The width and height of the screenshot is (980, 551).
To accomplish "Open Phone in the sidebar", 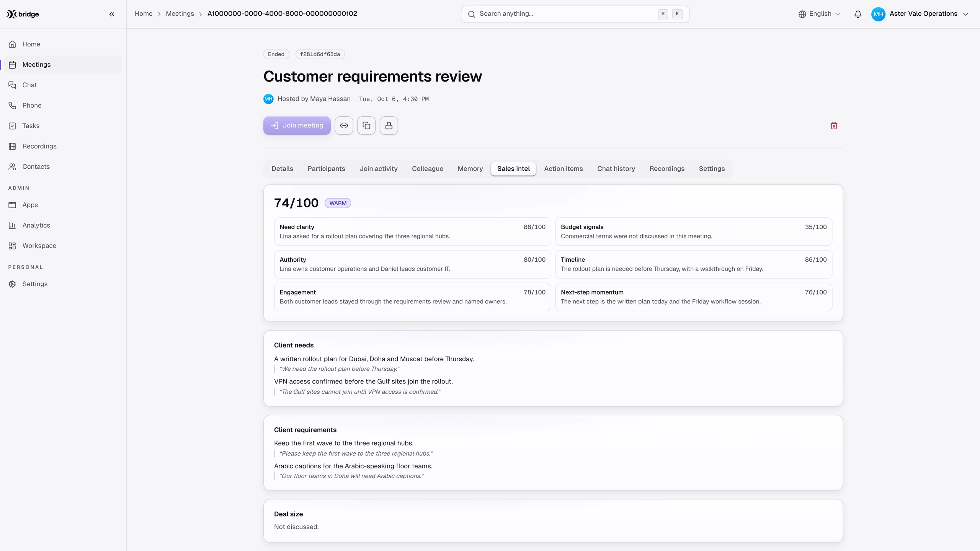I will (x=63, y=105).
